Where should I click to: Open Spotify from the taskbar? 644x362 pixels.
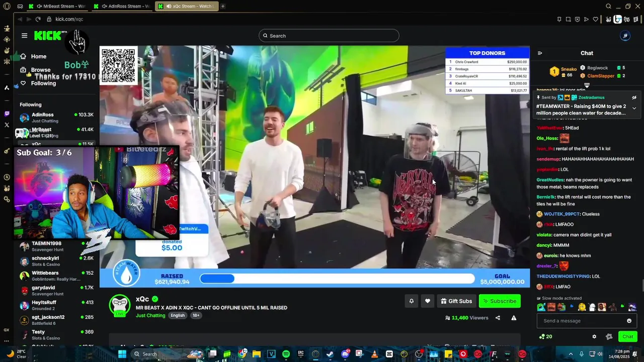click(286, 354)
